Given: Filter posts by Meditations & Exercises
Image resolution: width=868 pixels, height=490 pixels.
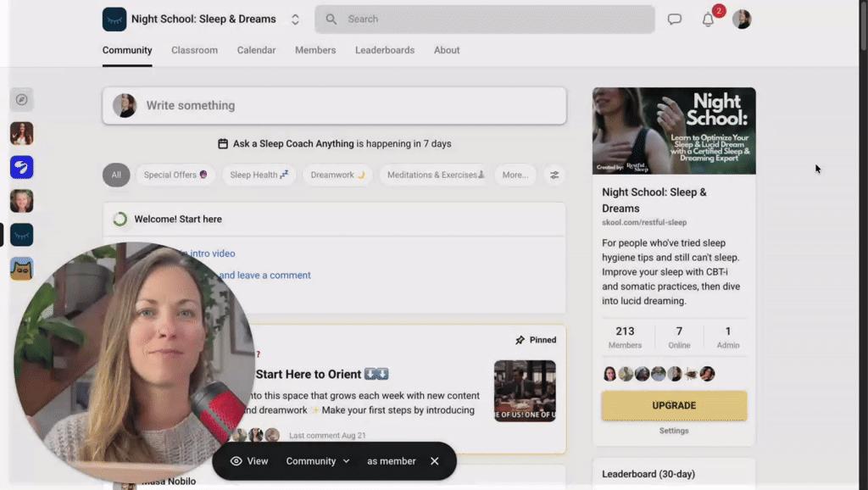Looking at the screenshot, I should tap(435, 175).
